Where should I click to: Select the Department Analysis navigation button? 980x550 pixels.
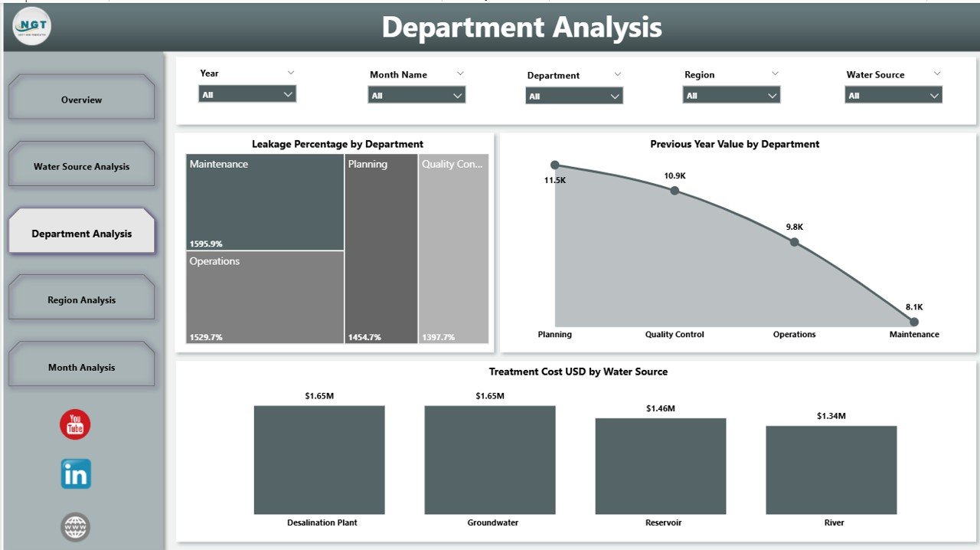tap(81, 232)
